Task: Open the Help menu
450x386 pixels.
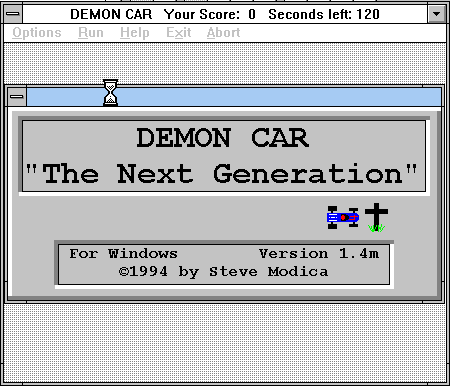Action: [135, 33]
